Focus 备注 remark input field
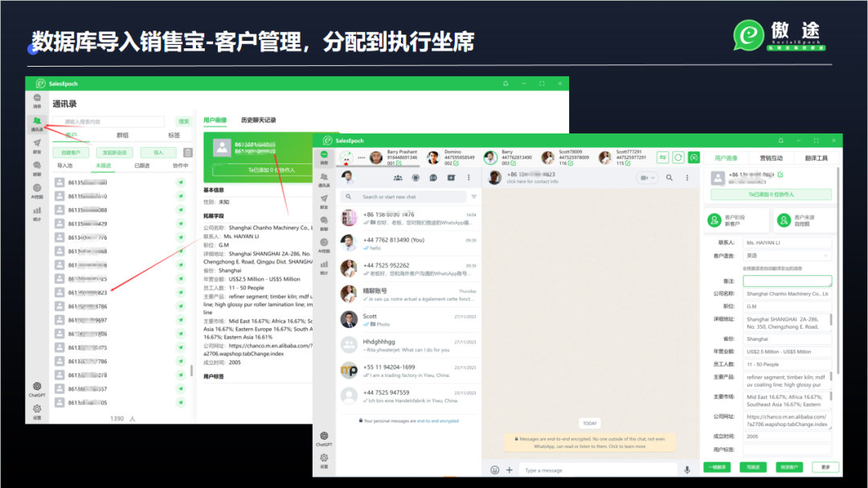The image size is (868, 488). click(787, 281)
